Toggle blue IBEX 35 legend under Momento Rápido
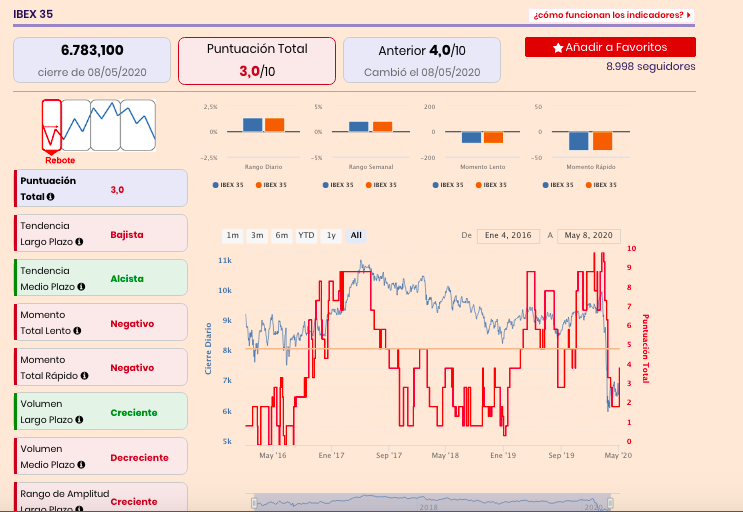Viewport: 743px width, 512px height. tap(558, 185)
